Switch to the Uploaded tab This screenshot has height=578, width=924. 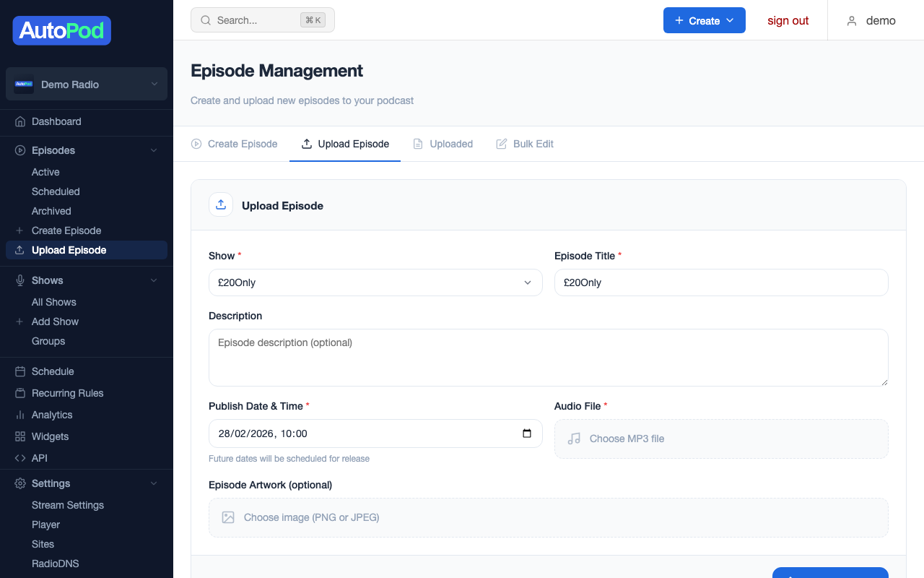coord(443,144)
